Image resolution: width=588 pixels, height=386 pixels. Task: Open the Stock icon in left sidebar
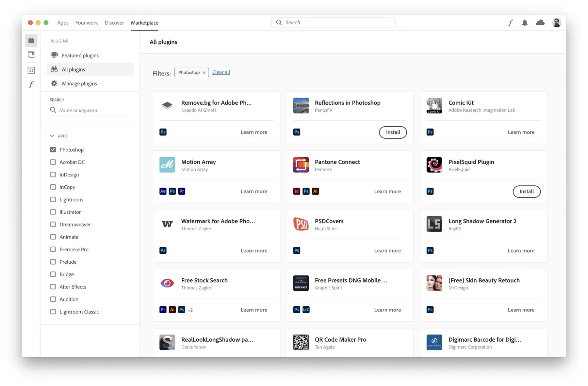pos(31,70)
